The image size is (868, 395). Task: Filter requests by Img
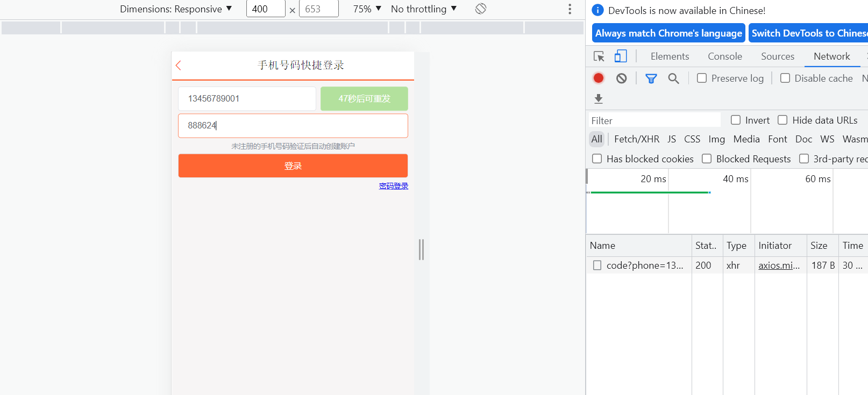[x=717, y=139]
